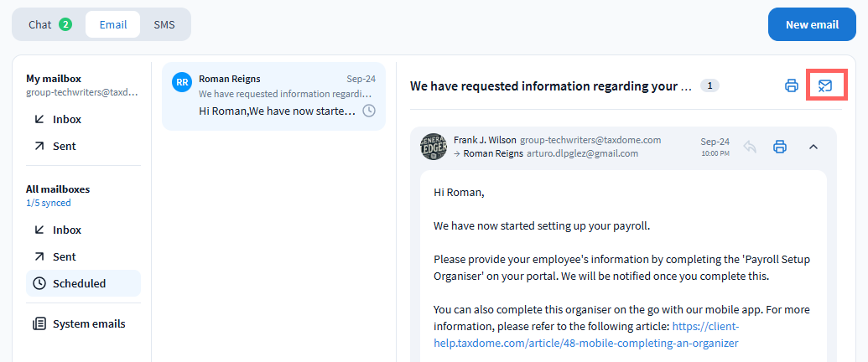Click the General Ledger sender avatar
Screen dimensions: 868x362
pyautogui.click(x=434, y=147)
